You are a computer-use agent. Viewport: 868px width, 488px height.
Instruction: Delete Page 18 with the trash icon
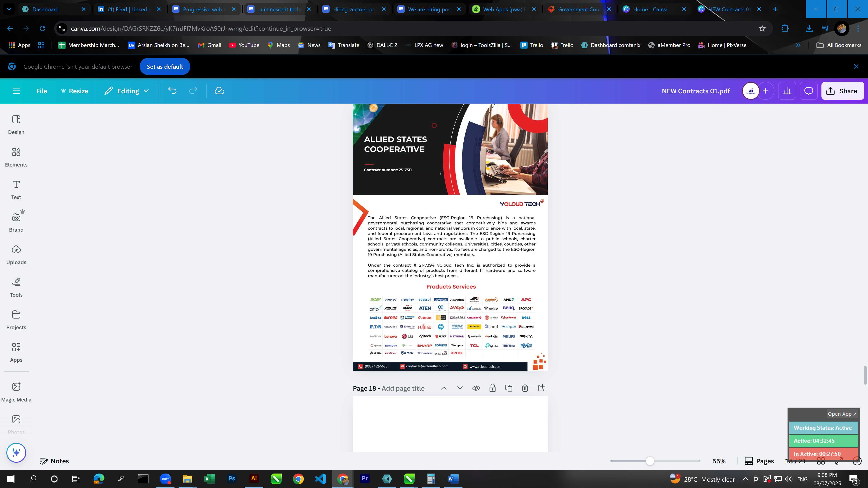click(x=525, y=388)
